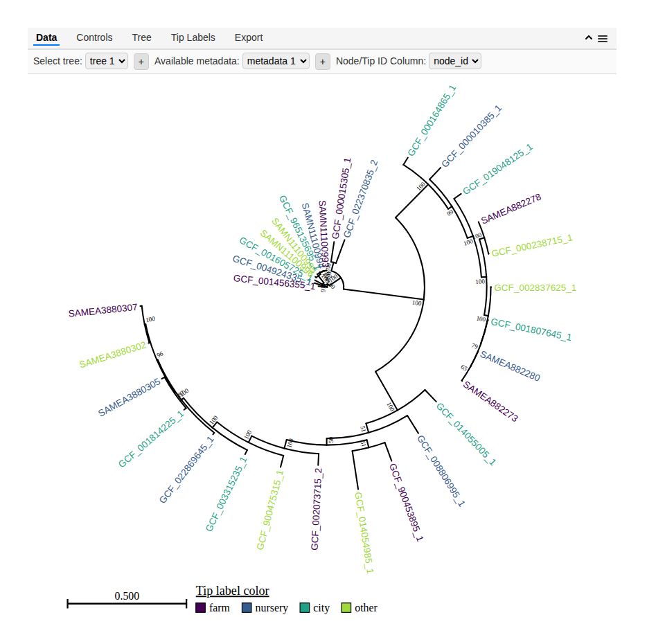This screenshot has width=665, height=644.
Task: Select the Data tab
Action: coord(46,37)
